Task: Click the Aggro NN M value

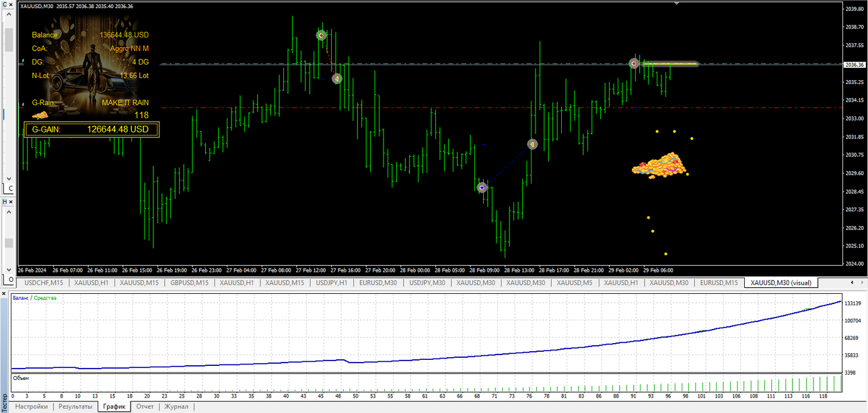Action: point(129,48)
